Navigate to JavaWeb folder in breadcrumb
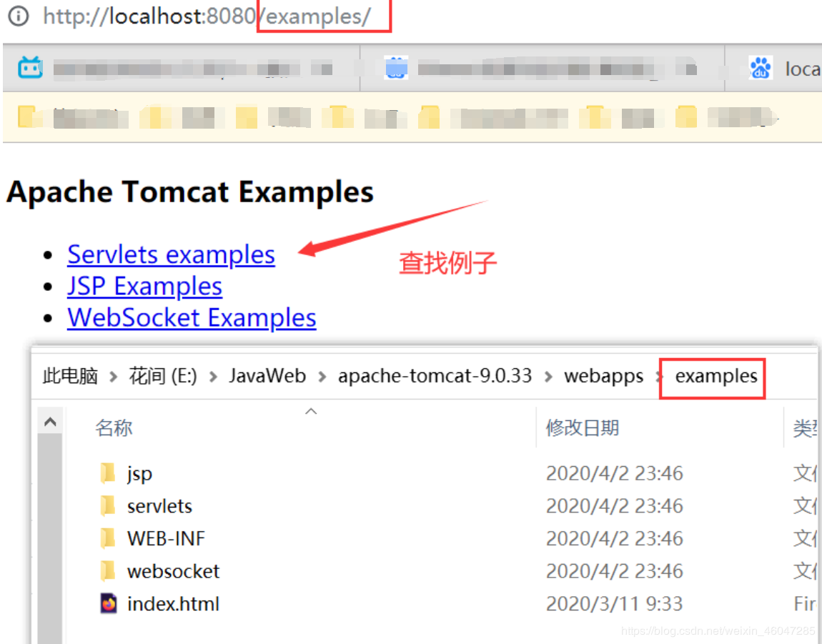The width and height of the screenshot is (822, 644). tap(267, 376)
